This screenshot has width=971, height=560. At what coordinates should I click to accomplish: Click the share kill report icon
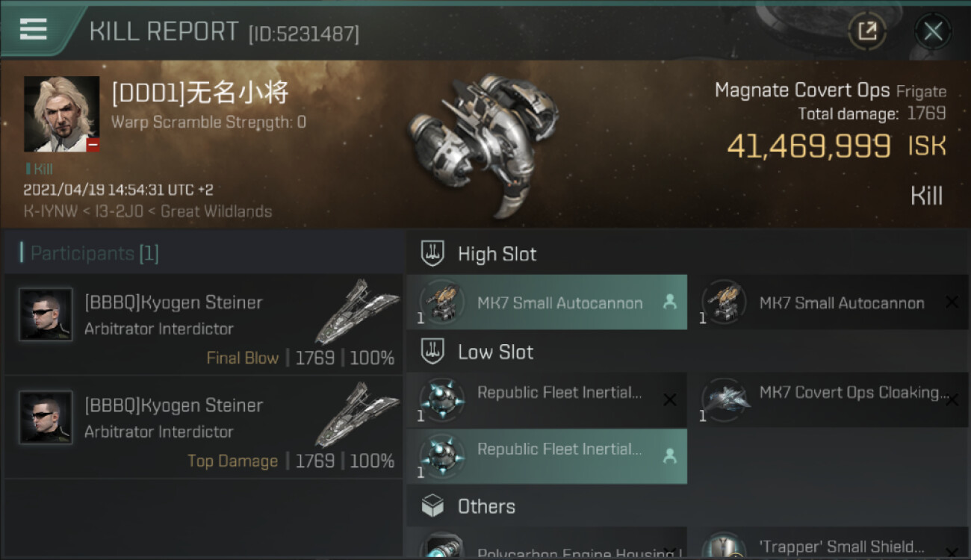(x=867, y=31)
